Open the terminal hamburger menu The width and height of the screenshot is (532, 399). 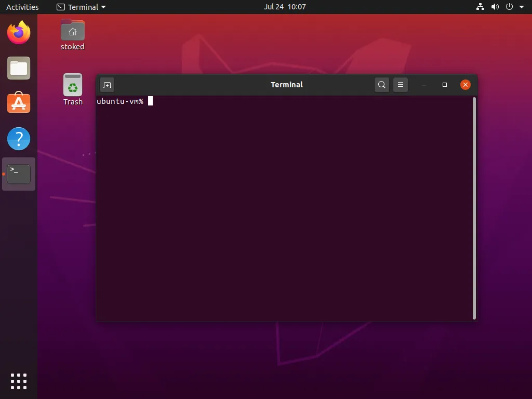tap(401, 85)
